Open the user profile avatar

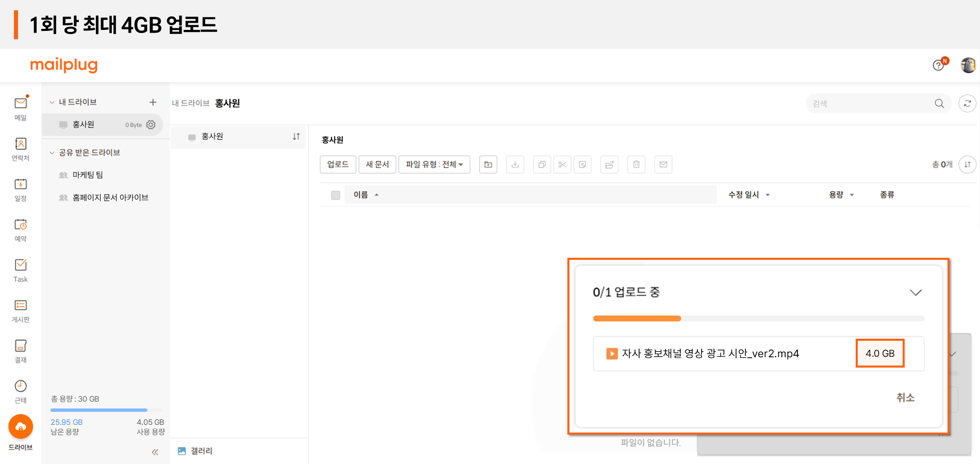(968, 65)
